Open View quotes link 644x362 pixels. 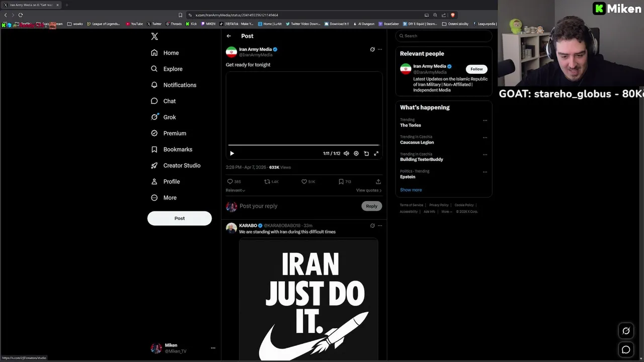(x=369, y=191)
